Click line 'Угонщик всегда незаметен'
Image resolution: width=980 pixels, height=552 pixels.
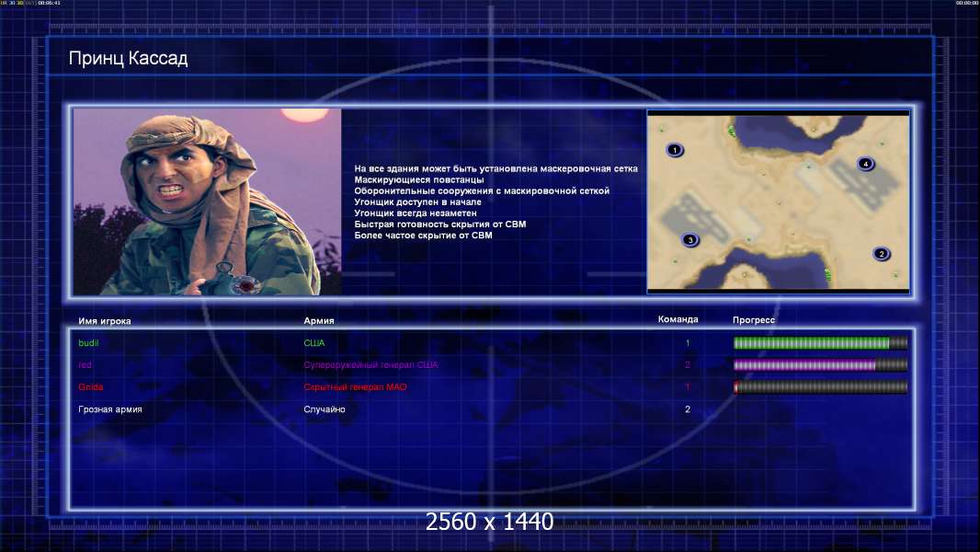(415, 213)
